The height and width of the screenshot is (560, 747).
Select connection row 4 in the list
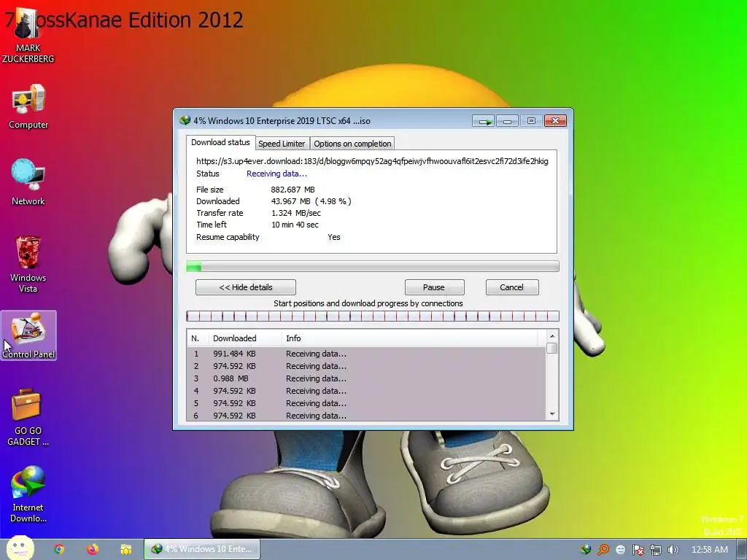(x=366, y=391)
